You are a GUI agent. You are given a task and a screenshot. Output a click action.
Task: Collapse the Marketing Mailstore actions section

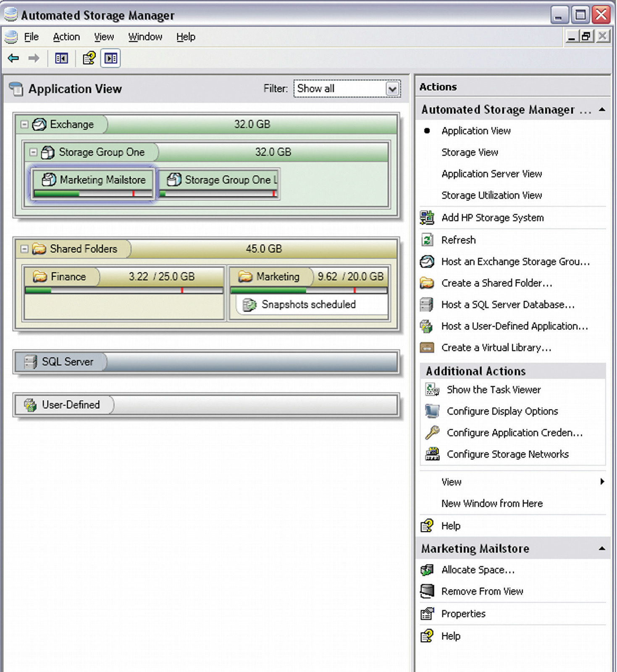[x=602, y=548]
